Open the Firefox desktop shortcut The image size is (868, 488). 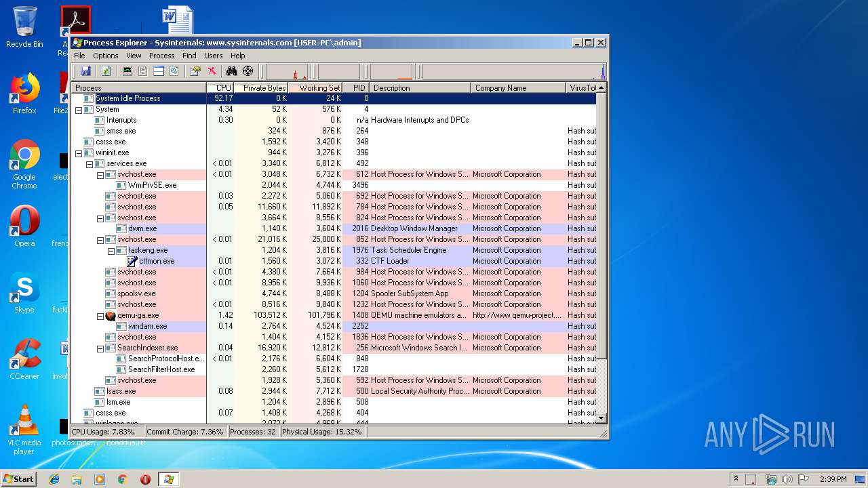24,94
